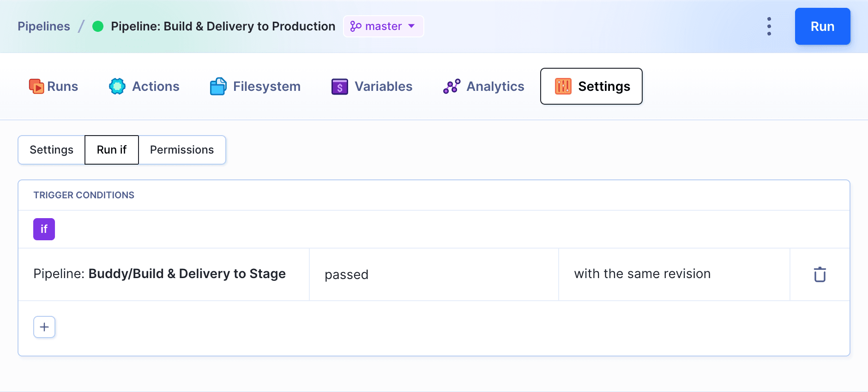Viewport: 868px width, 392px height.
Task: Click the Filesystem folder icon
Action: click(x=218, y=86)
